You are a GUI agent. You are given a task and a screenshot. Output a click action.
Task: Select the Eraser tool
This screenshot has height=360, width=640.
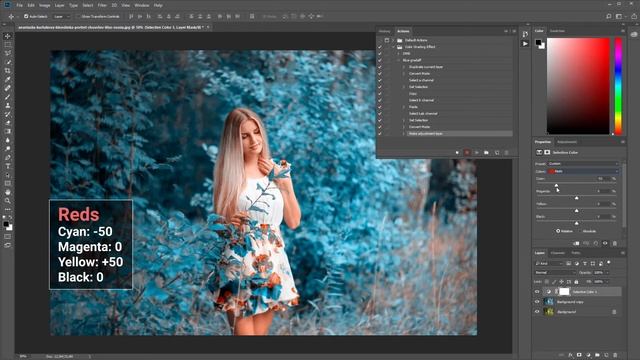(x=7, y=123)
